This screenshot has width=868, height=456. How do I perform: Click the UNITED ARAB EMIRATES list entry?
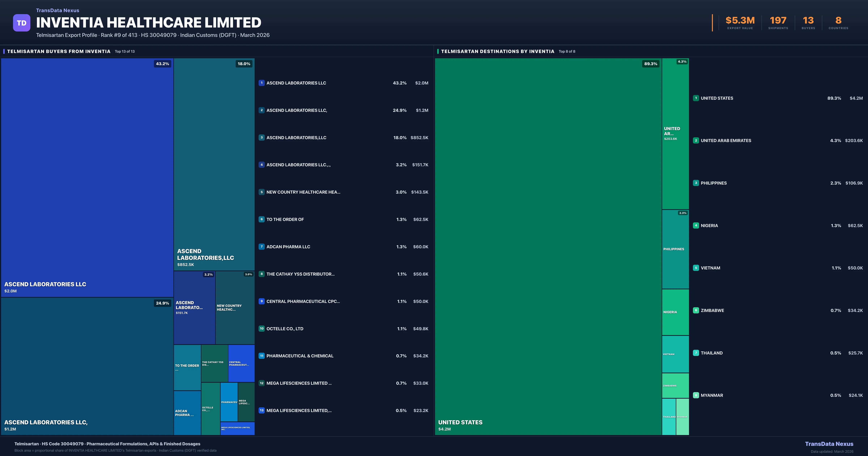click(x=726, y=141)
